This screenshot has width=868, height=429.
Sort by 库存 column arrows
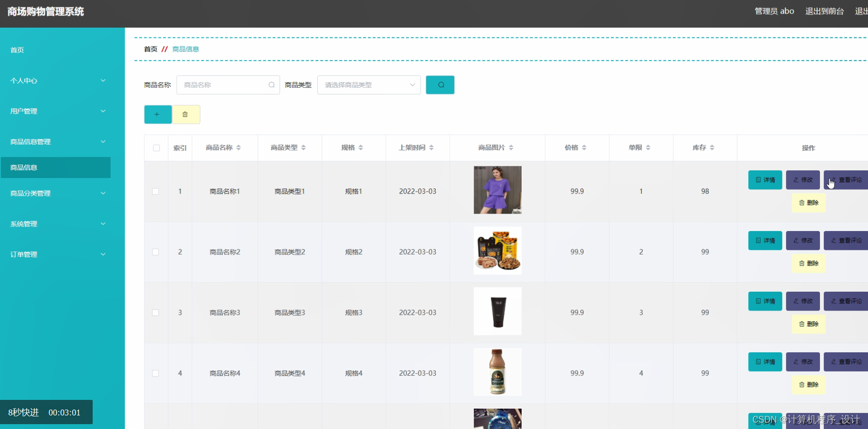pyautogui.click(x=712, y=148)
